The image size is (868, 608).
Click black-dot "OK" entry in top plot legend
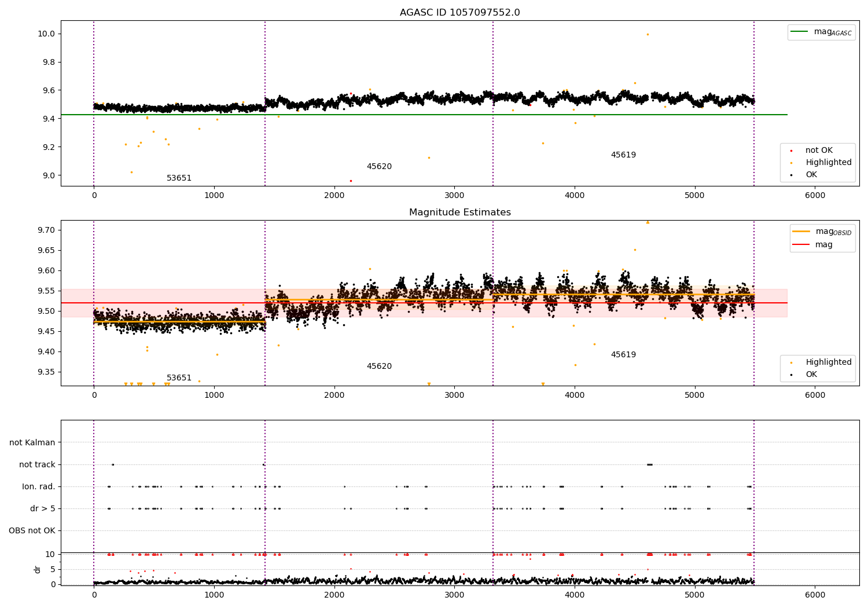(811, 175)
